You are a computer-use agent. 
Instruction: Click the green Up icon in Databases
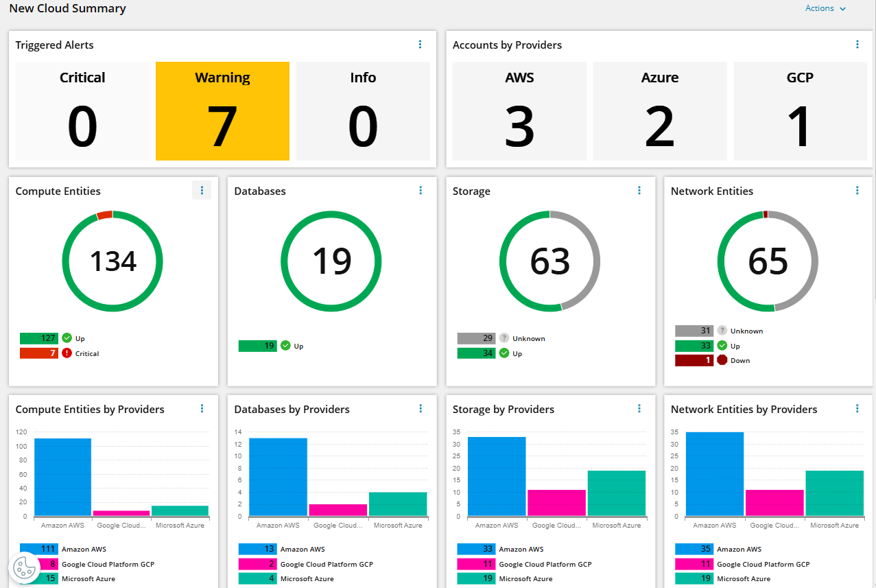pyautogui.click(x=285, y=346)
